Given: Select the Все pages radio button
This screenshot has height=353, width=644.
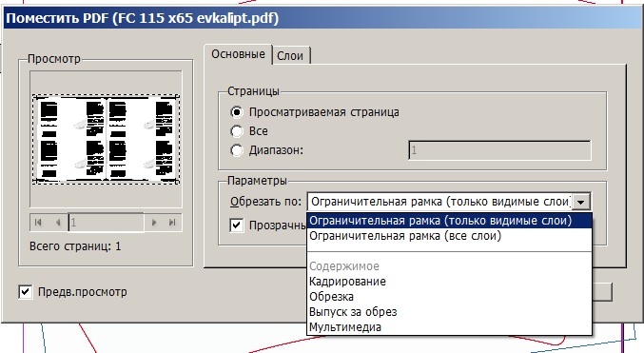Looking at the screenshot, I should click(x=237, y=131).
